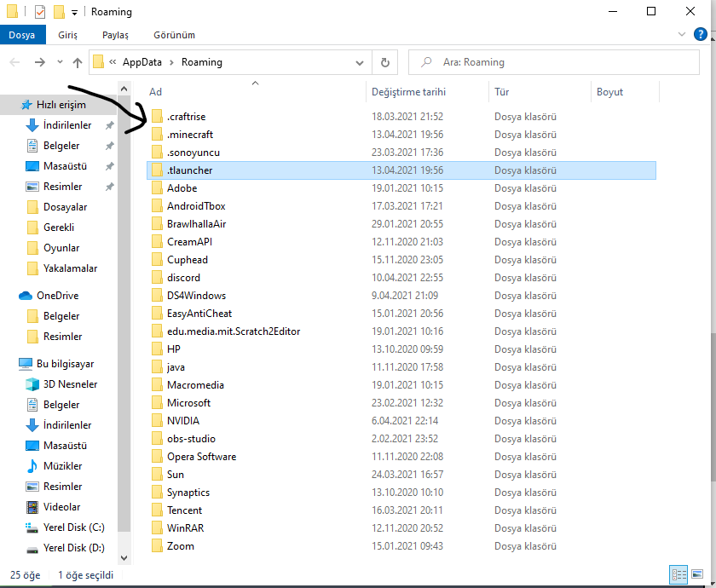Select Hızlı erişim in navigation pane
The image size is (716, 588).
coord(61,105)
